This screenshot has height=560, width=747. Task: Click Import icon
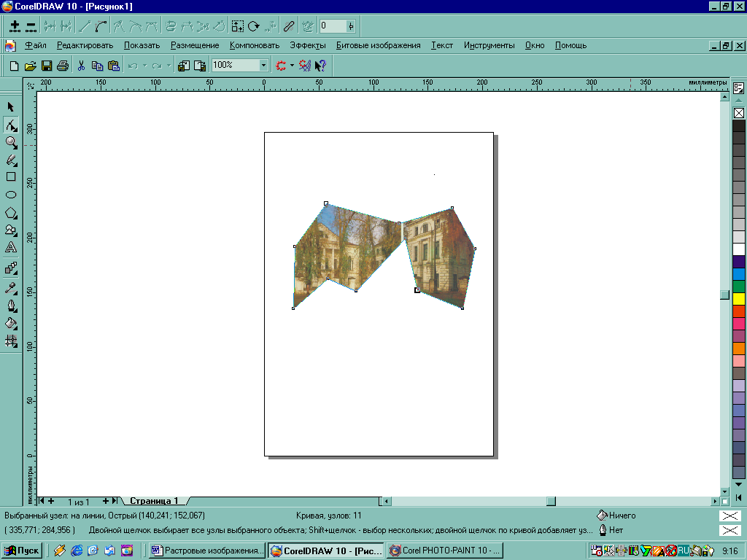tap(183, 66)
